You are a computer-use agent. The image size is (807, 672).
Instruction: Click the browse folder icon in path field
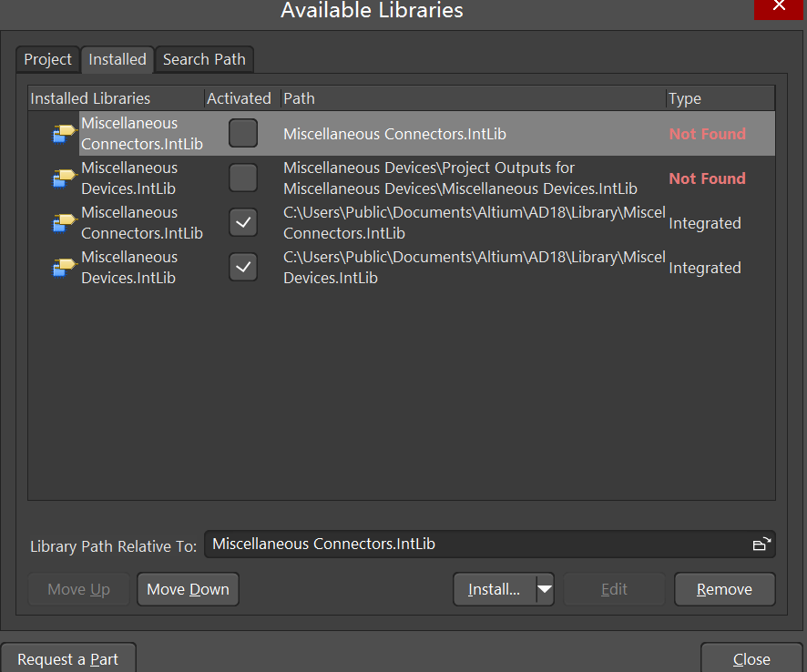click(x=761, y=544)
